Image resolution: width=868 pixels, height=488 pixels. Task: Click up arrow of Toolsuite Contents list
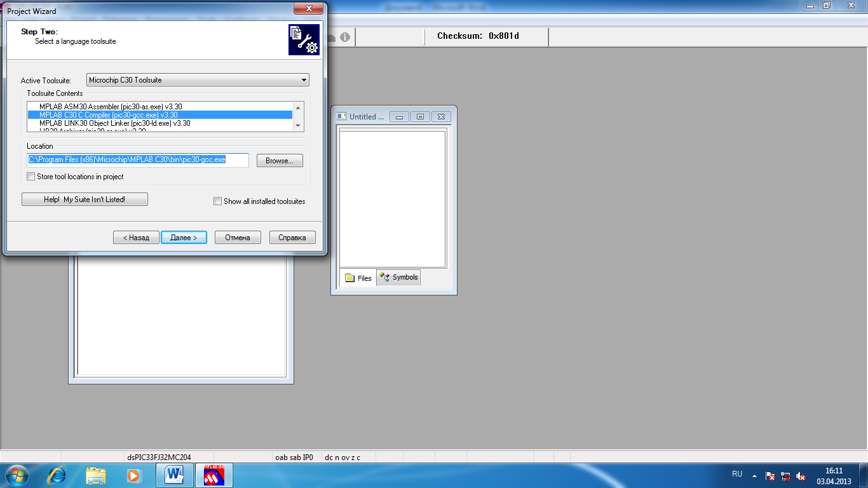[x=299, y=107]
